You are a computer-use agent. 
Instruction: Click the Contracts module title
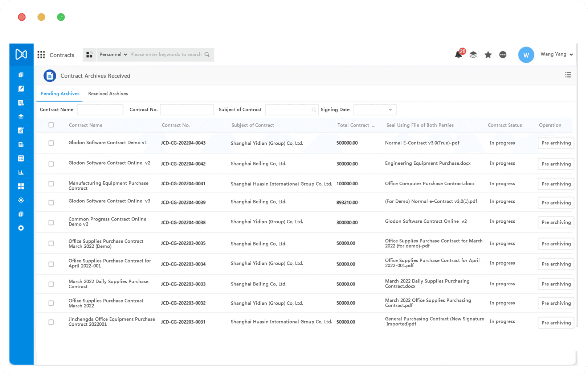[x=62, y=55]
